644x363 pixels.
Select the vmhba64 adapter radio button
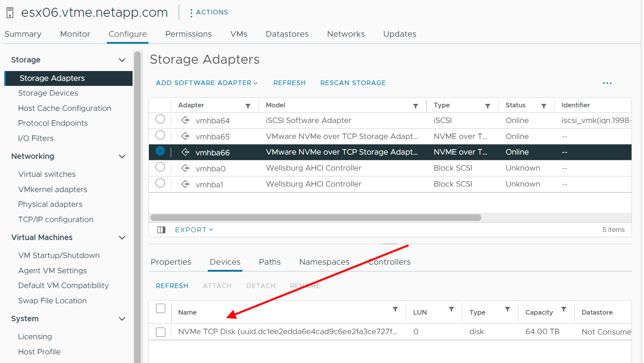pos(160,119)
